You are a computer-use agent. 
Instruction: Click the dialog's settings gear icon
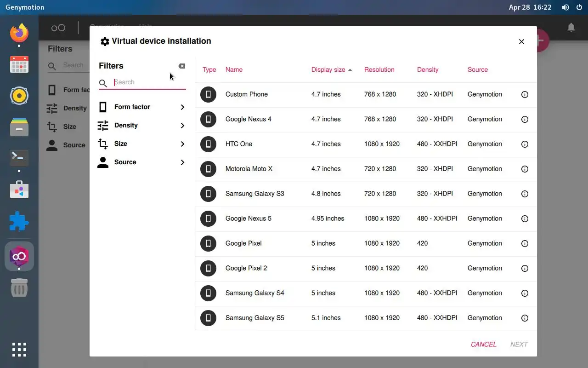[x=105, y=41]
